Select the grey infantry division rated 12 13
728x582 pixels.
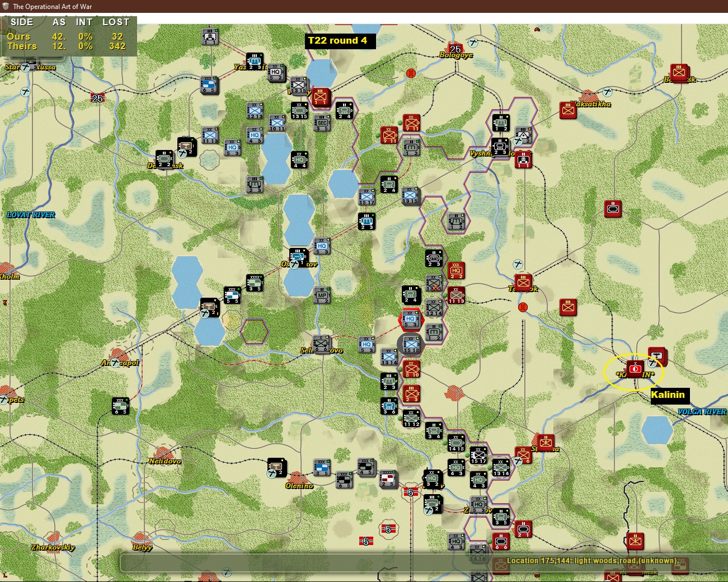click(x=255, y=111)
